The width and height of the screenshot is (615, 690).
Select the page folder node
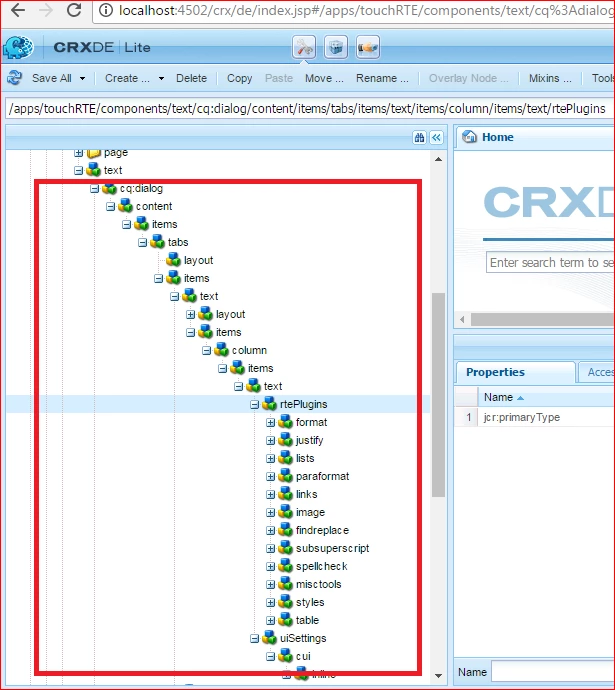click(x=116, y=153)
